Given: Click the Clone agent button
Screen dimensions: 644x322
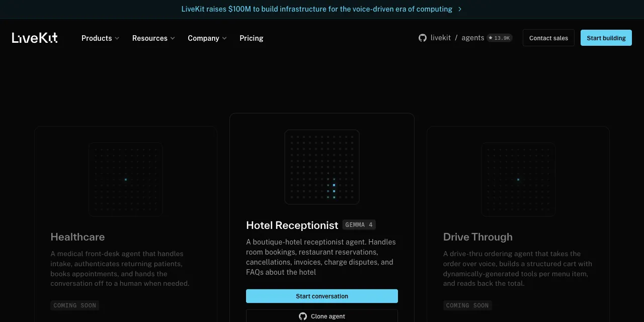Looking at the screenshot, I should (x=322, y=316).
